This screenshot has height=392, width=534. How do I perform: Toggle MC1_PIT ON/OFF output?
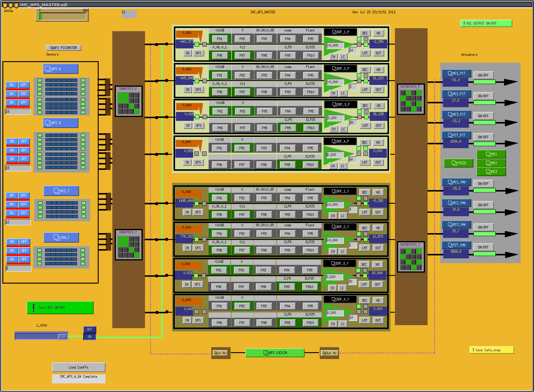pyautogui.click(x=483, y=75)
